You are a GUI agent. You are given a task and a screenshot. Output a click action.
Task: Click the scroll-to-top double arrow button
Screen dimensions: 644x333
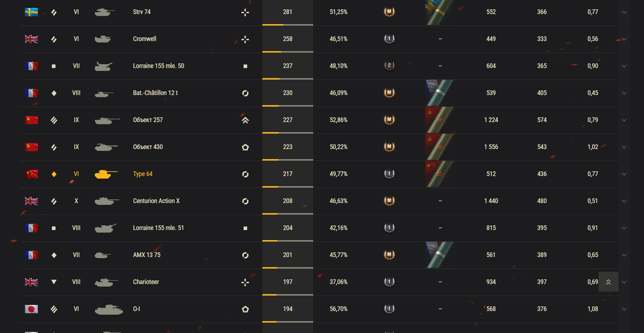608,282
